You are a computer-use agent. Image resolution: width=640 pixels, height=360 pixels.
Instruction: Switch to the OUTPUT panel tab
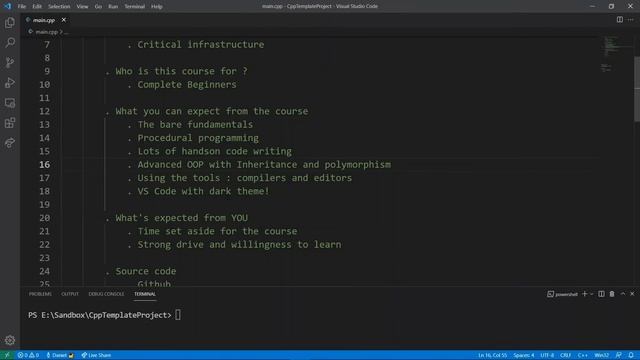pos(70,294)
